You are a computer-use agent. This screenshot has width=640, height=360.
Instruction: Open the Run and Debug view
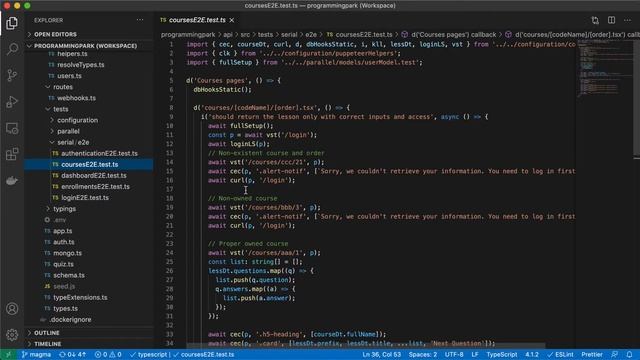(12, 102)
